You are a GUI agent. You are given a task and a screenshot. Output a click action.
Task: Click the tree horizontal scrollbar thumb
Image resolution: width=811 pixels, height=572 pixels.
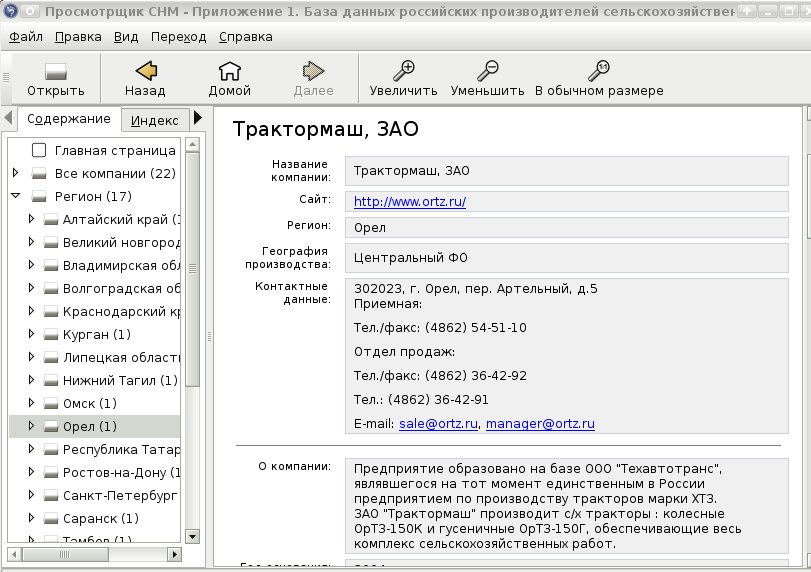65,554
